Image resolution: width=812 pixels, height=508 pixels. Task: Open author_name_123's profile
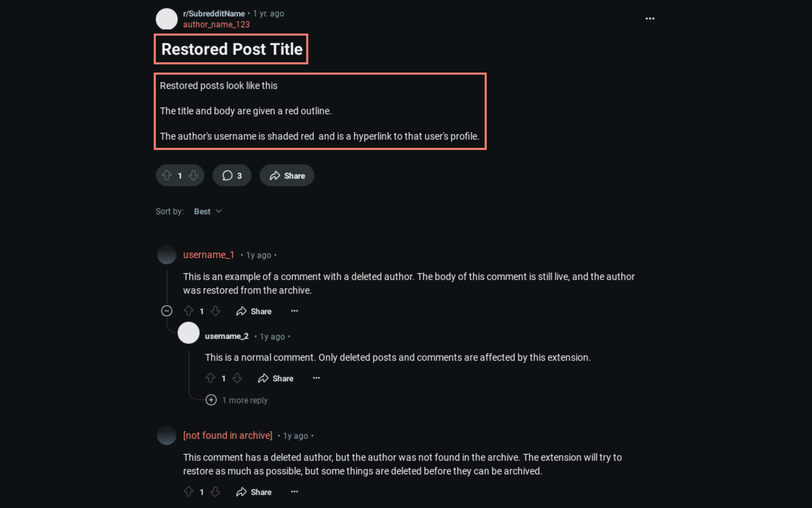tap(216, 24)
